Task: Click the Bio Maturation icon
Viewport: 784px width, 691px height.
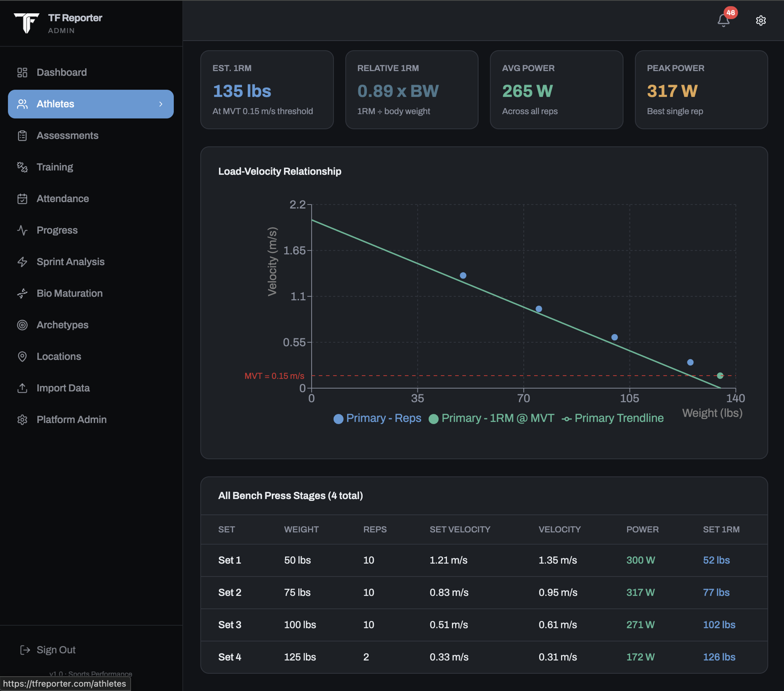Action: coord(22,293)
